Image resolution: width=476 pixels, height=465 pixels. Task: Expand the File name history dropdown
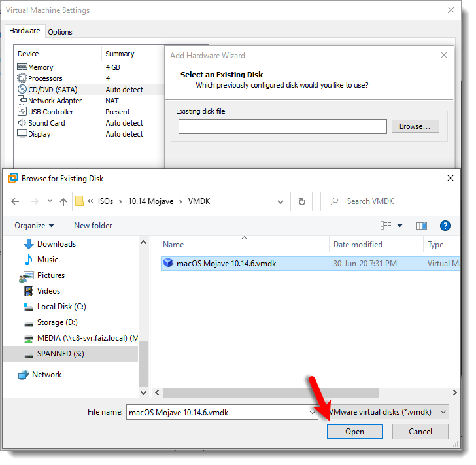coord(312,413)
